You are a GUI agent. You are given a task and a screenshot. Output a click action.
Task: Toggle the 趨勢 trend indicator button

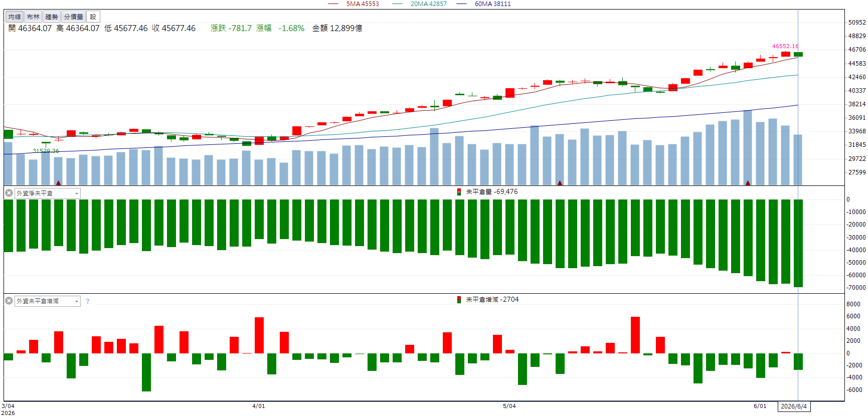click(52, 17)
